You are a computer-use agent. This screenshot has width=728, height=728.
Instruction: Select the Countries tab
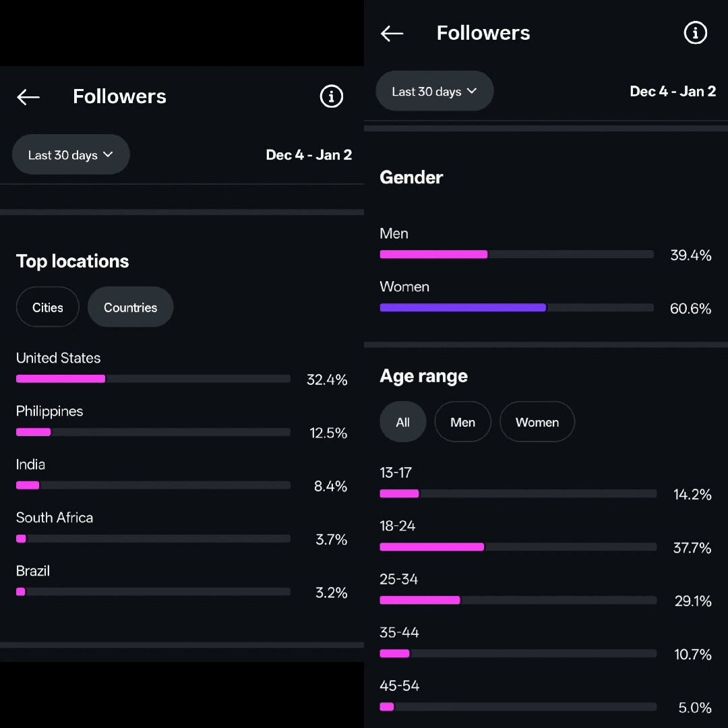point(130,307)
